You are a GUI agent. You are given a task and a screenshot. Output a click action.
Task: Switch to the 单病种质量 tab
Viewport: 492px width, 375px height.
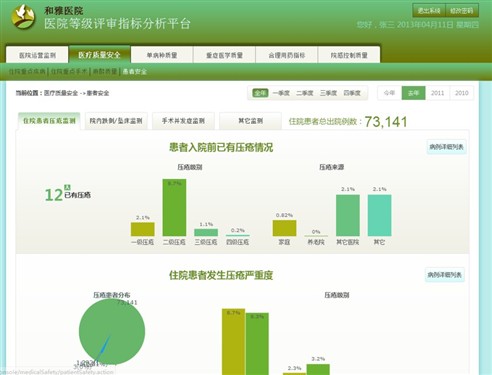click(162, 55)
